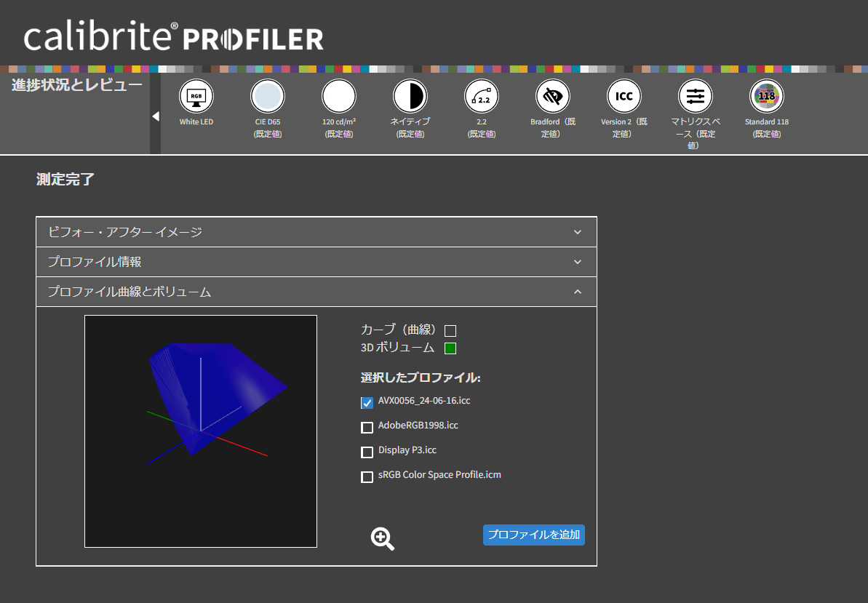This screenshot has width=868, height=603.
Task: Click the 3D gamut volume preview
Action: [x=201, y=431]
